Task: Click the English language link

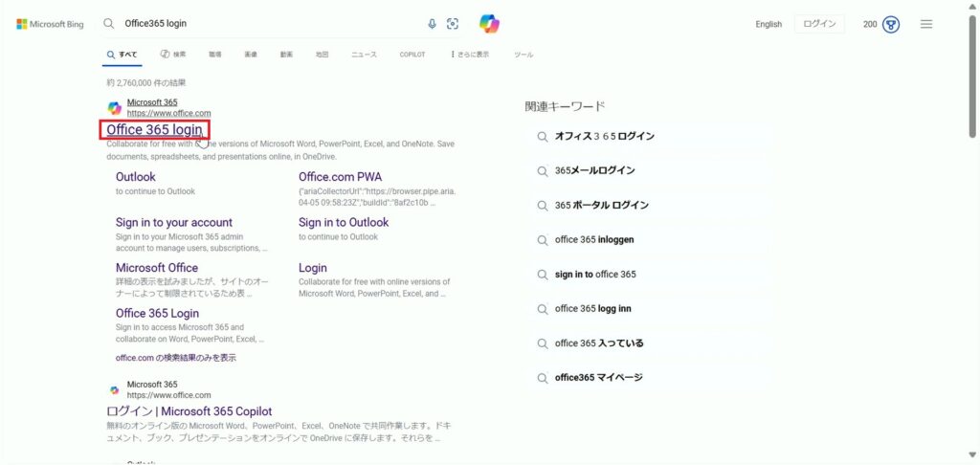Action: [768, 24]
